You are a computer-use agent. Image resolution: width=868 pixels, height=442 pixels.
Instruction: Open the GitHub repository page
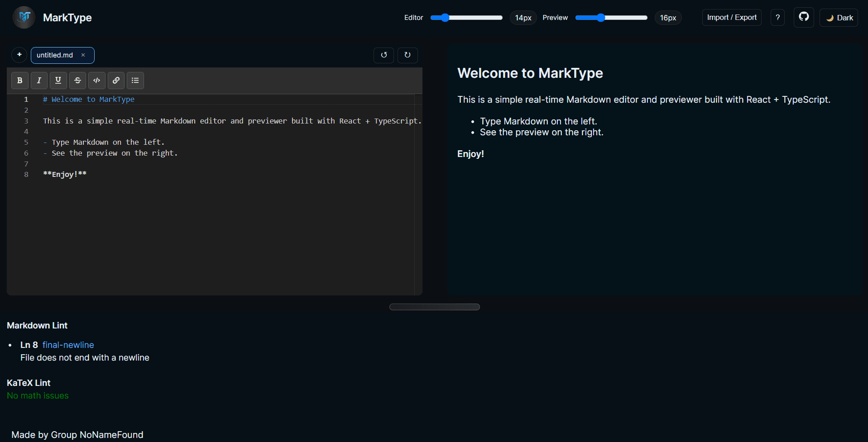click(x=803, y=17)
